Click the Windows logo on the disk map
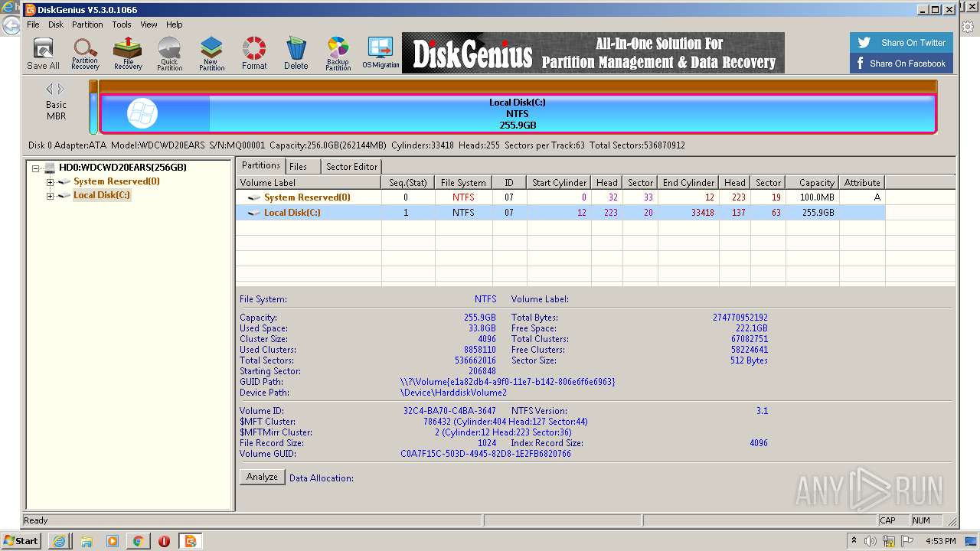This screenshot has width=980, height=551. [x=142, y=113]
